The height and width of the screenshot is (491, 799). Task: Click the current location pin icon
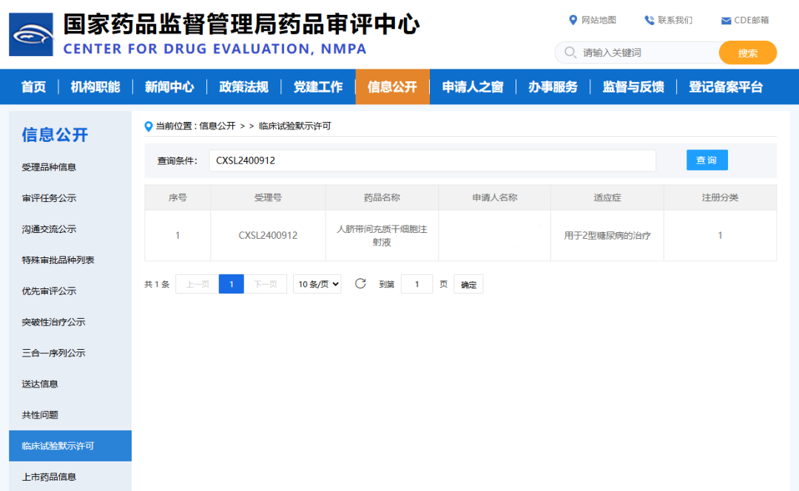[x=149, y=126]
